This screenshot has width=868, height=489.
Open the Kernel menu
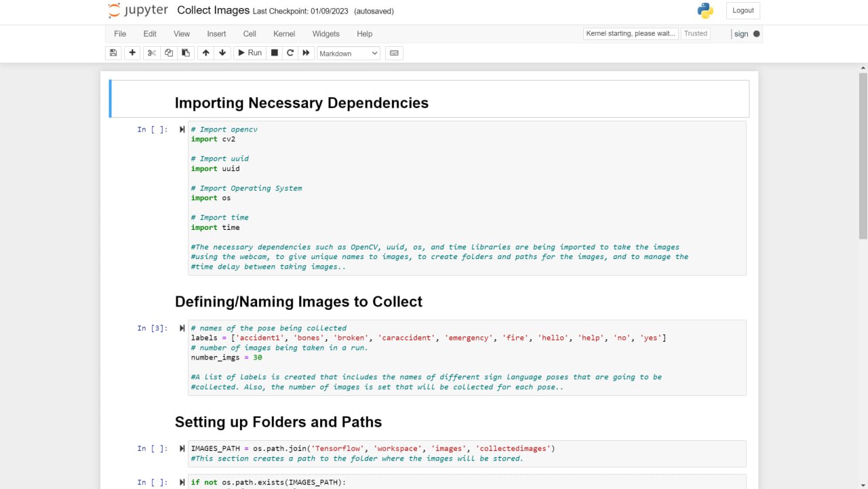284,34
